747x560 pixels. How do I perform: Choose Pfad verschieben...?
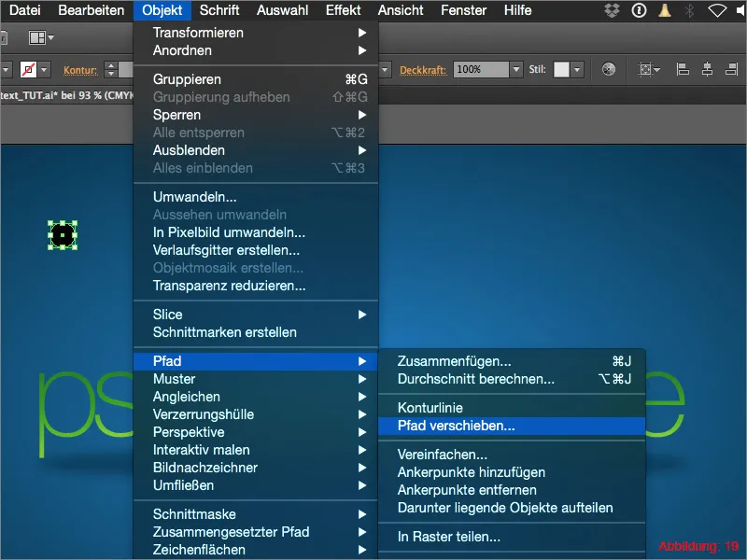[512, 426]
